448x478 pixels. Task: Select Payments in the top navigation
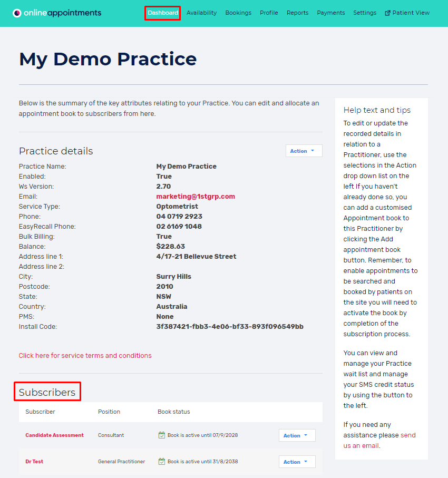[331, 13]
